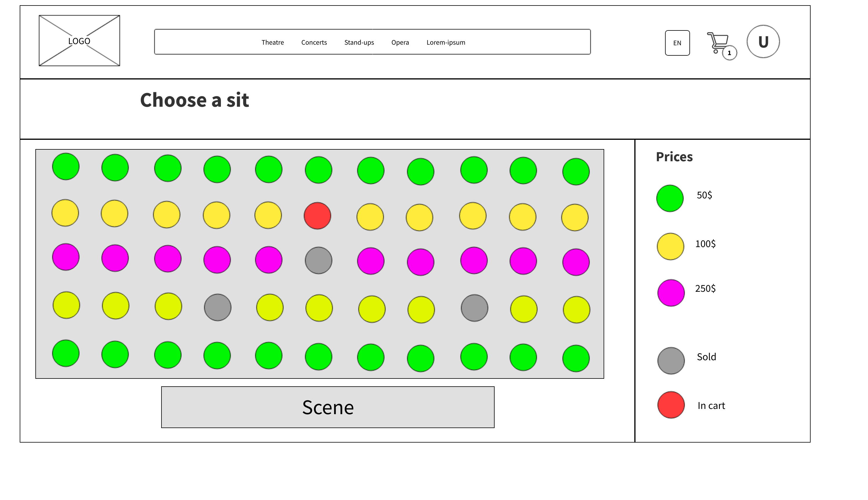868x500 pixels.
Task: Click the green 50$ legend swatch
Action: (670, 198)
